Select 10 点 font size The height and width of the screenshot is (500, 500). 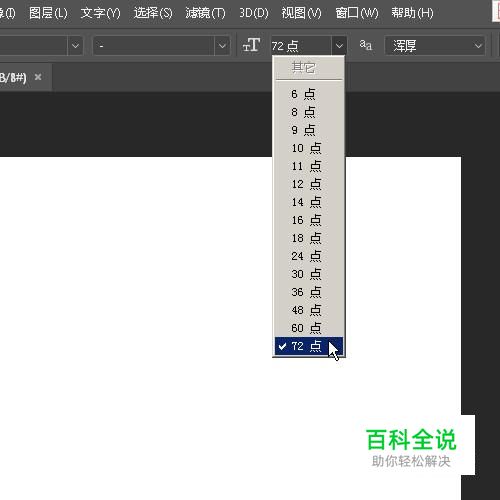pyautogui.click(x=309, y=148)
